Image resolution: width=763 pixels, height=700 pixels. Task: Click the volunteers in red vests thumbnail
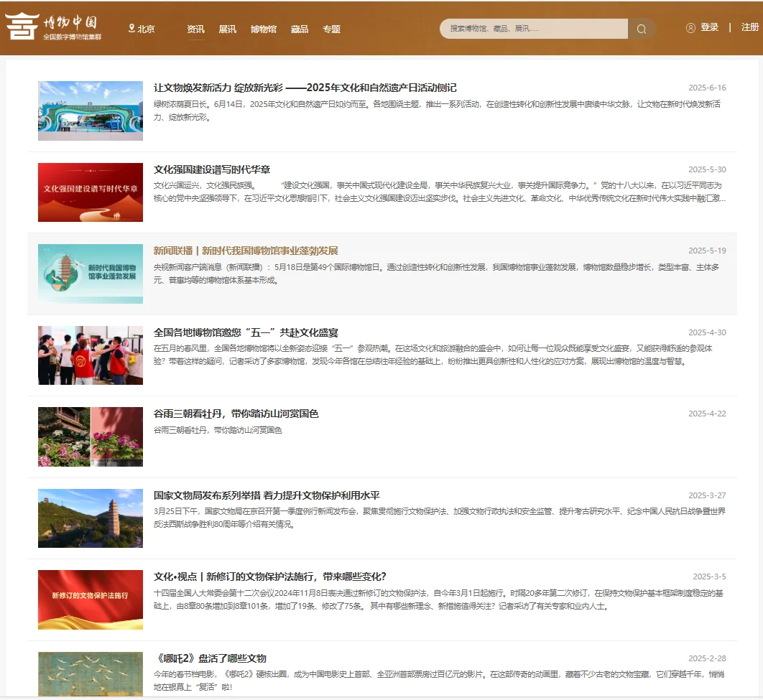pos(91,355)
